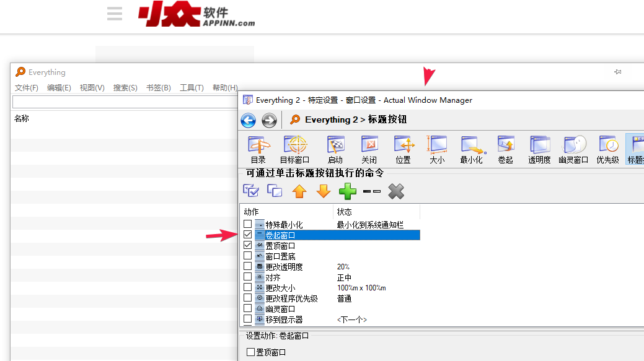Open the hamburger menu on the site header
Screen dimensions: 644x361
[x=115, y=14]
